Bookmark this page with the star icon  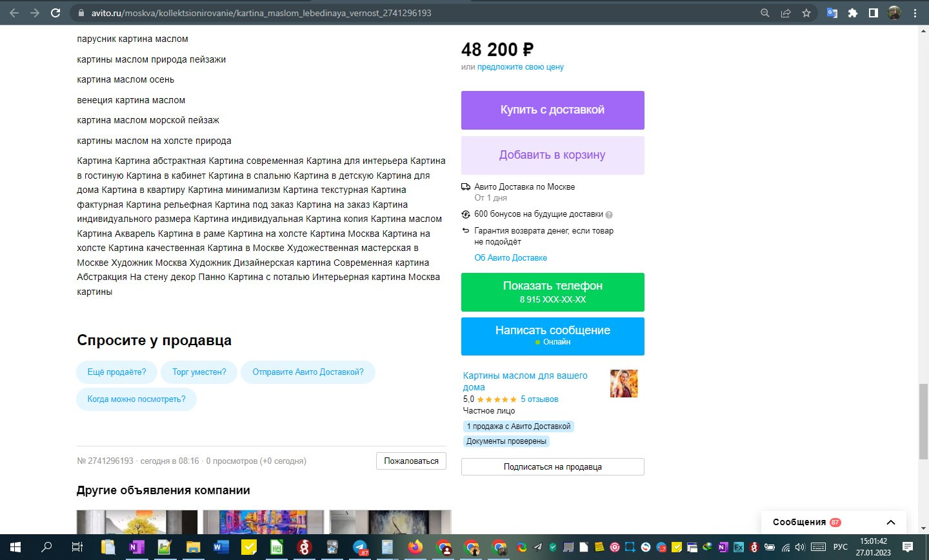point(806,13)
